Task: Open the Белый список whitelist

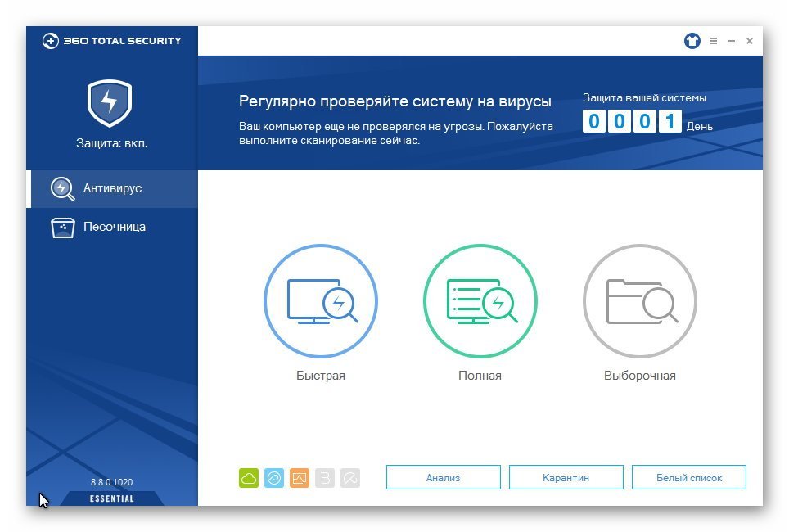Action: pyautogui.click(x=689, y=477)
